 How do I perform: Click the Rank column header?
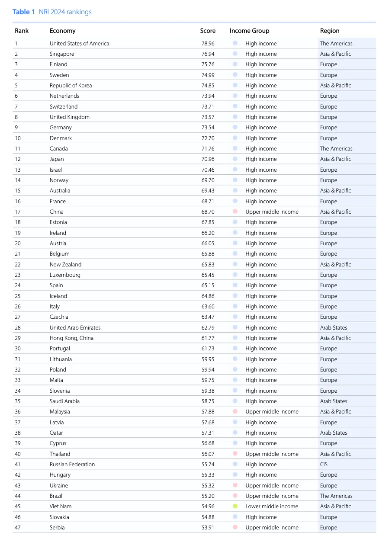[22, 31]
